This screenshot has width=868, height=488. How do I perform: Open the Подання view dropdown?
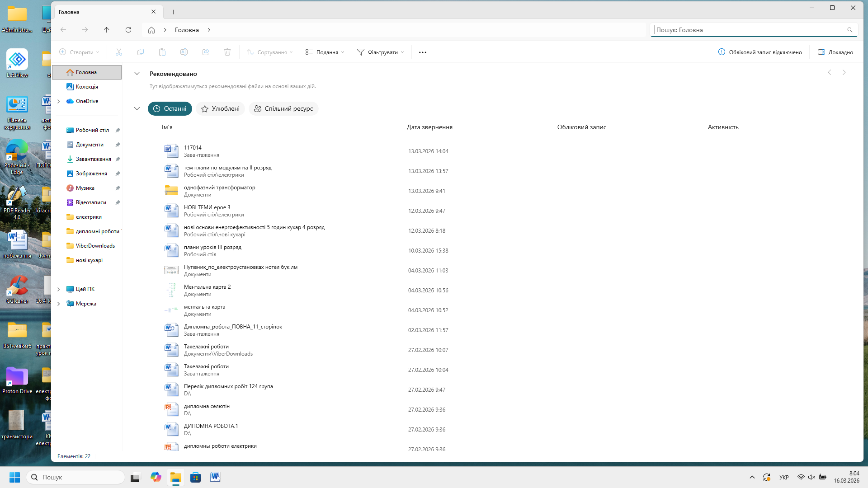point(325,52)
